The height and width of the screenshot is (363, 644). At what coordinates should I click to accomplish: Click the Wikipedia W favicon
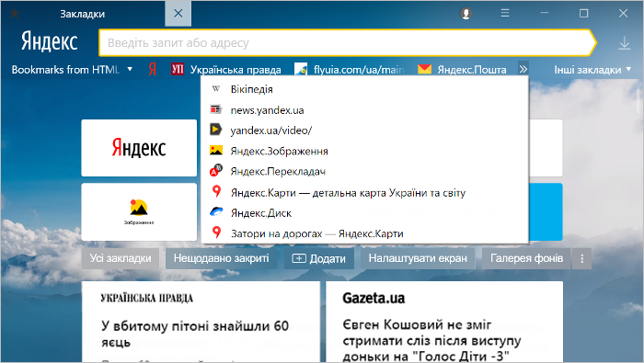click(216, 88)
